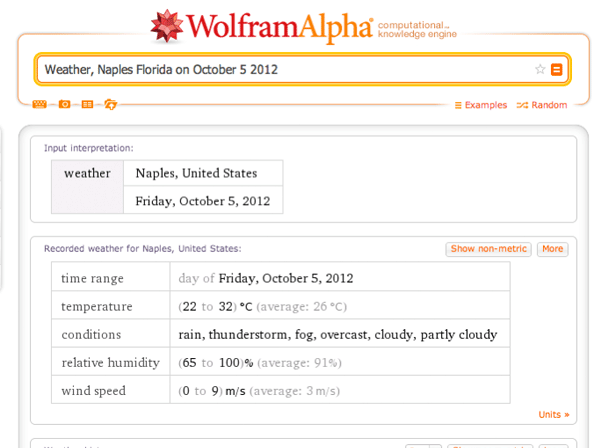Screen dimensions: 600x448
Task: Click 'Recorded weather for Naples, United States:' heading
Action: click(143, 249)
